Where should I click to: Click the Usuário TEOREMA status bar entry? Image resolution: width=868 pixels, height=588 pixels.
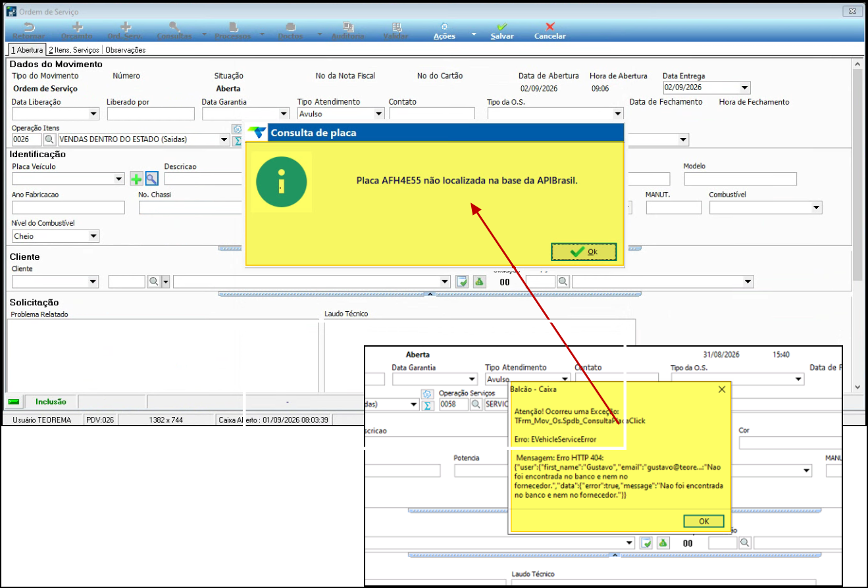pos(43,420)
